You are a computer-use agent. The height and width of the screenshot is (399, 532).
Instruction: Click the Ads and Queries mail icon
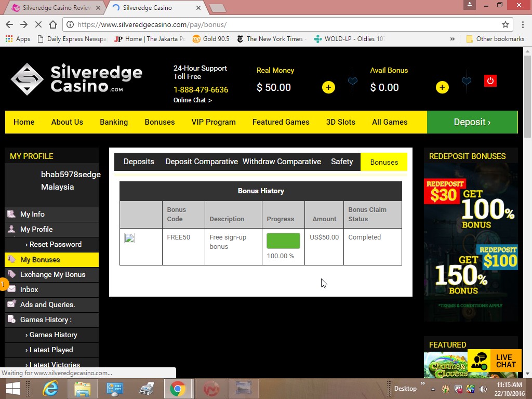coord(11,303)
